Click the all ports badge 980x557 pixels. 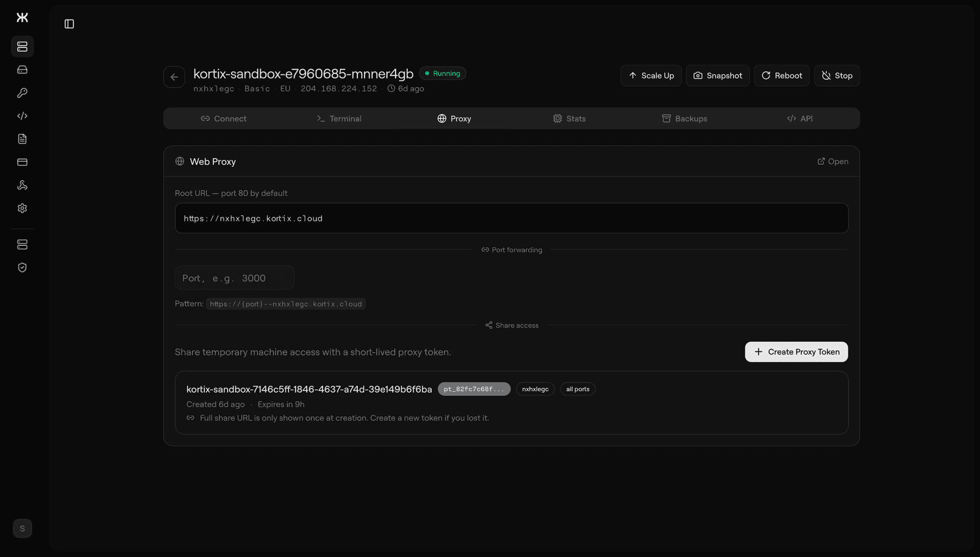pyautogui.click(x=578, y=389)
